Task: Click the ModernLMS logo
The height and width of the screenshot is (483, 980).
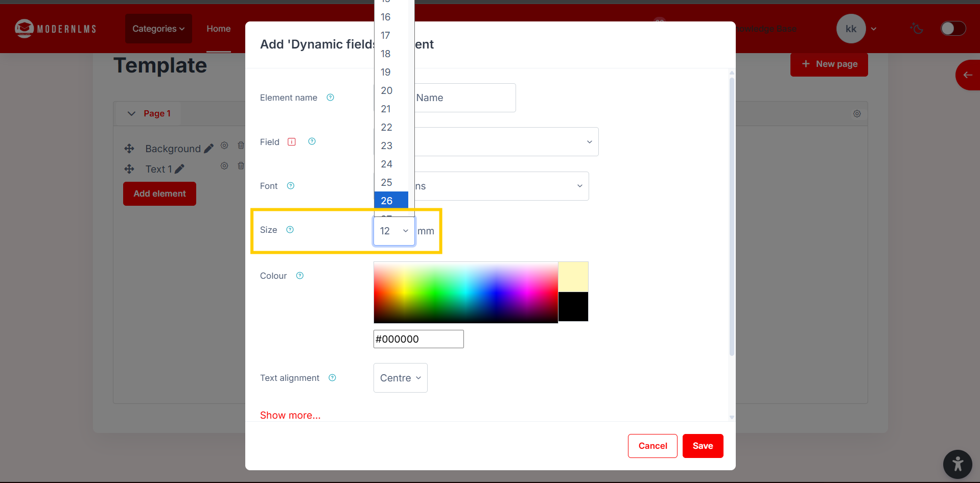Action: coord(55,29)
